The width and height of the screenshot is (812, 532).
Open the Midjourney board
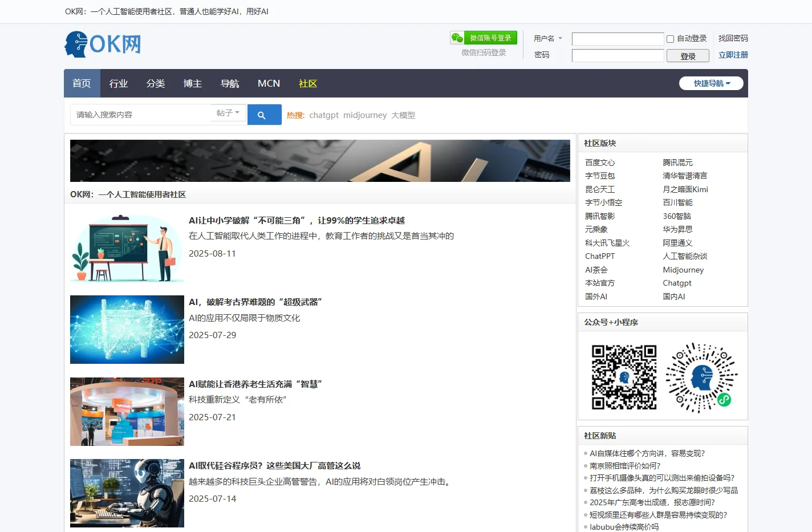tap(683, 270)
